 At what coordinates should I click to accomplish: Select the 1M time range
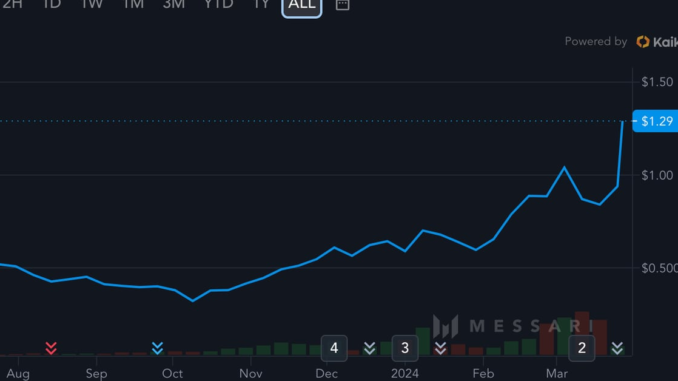[x=134, y=4]
